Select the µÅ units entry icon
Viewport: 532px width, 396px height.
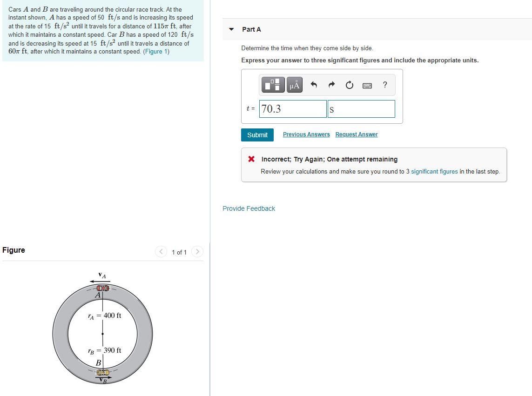[294, 85]
